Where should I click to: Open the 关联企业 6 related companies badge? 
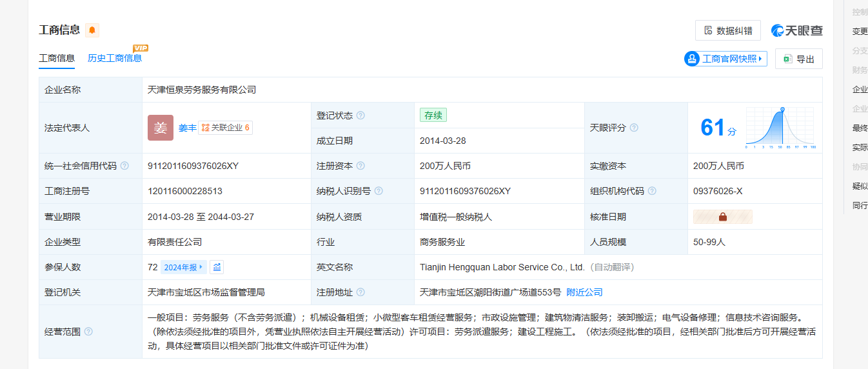226,128
